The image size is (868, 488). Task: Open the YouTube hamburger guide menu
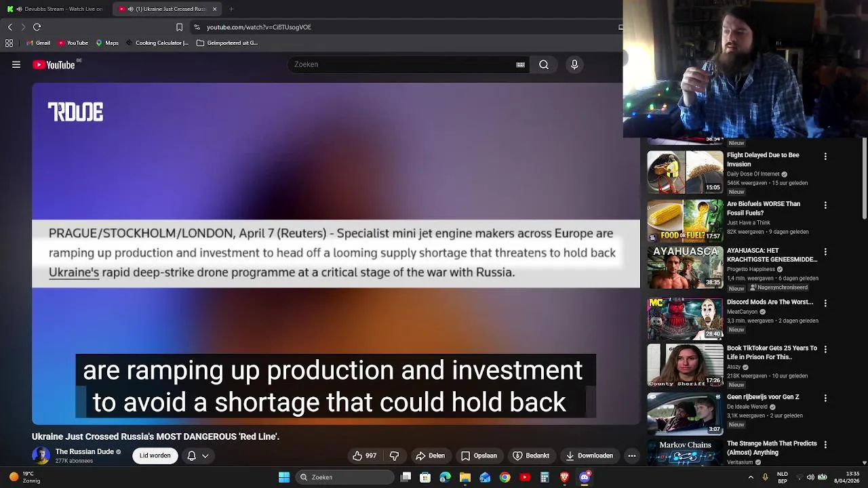click(16, 64)
